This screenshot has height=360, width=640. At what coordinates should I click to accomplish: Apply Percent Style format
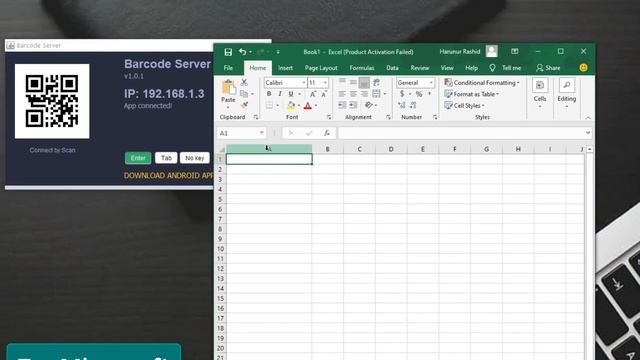click(419, 94)
